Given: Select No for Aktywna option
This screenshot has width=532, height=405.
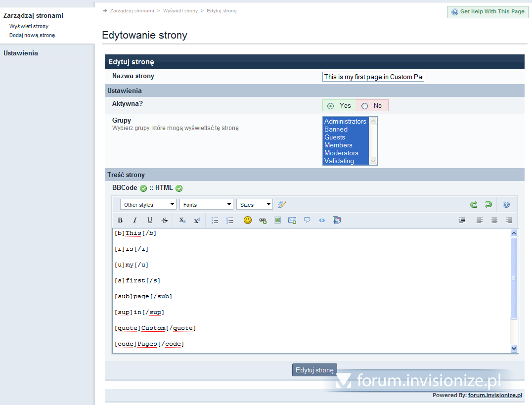Looking at the screenshot, I should 365,106.
